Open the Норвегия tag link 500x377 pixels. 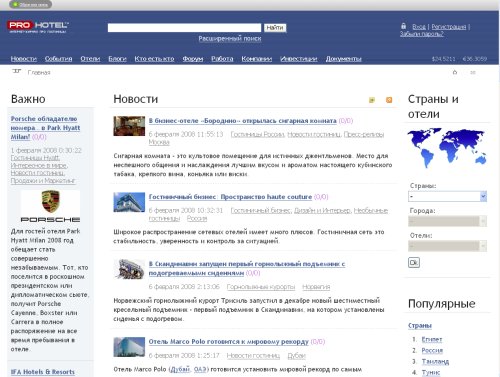tap(316, 287)
